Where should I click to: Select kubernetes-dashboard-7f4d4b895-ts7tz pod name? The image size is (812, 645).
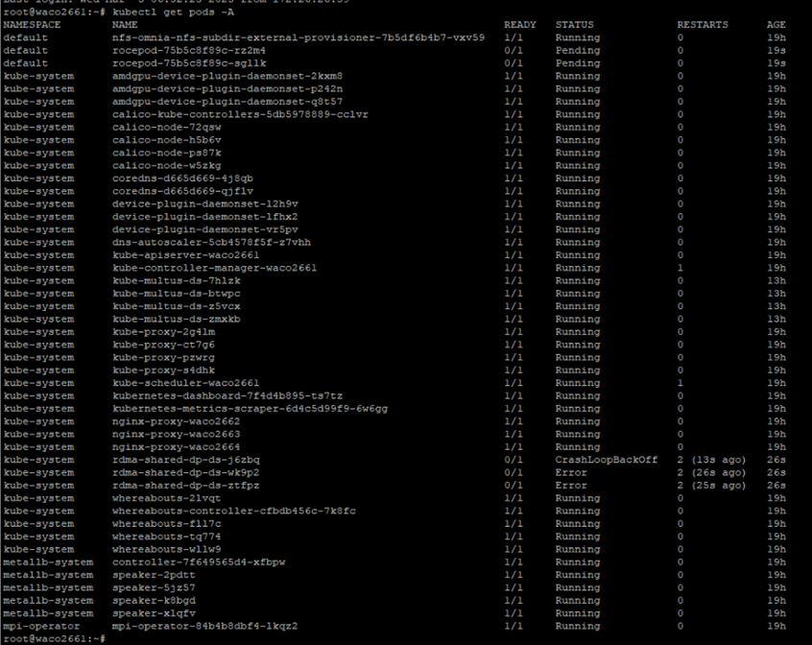tap(227, 396)
